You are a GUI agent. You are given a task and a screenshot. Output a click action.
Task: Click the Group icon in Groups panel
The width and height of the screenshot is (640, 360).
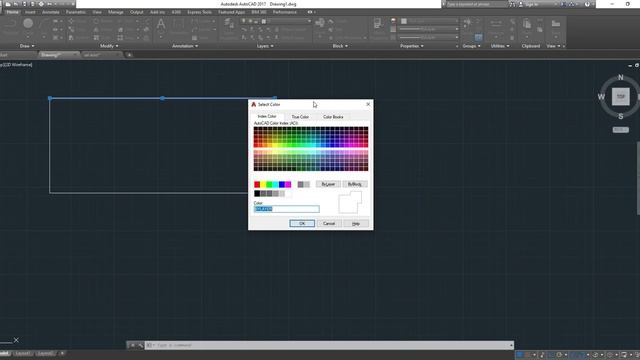coord(468,23)
